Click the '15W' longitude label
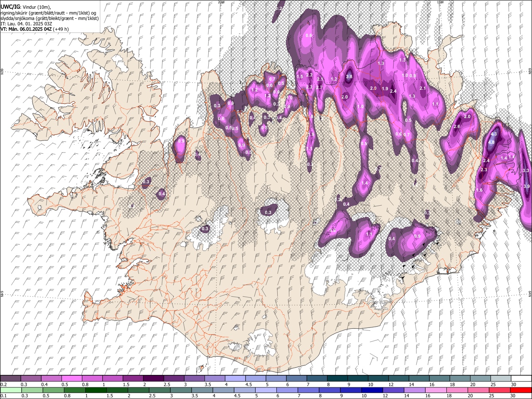The width and height of the screenshot is (532, 399). point(440,2)
